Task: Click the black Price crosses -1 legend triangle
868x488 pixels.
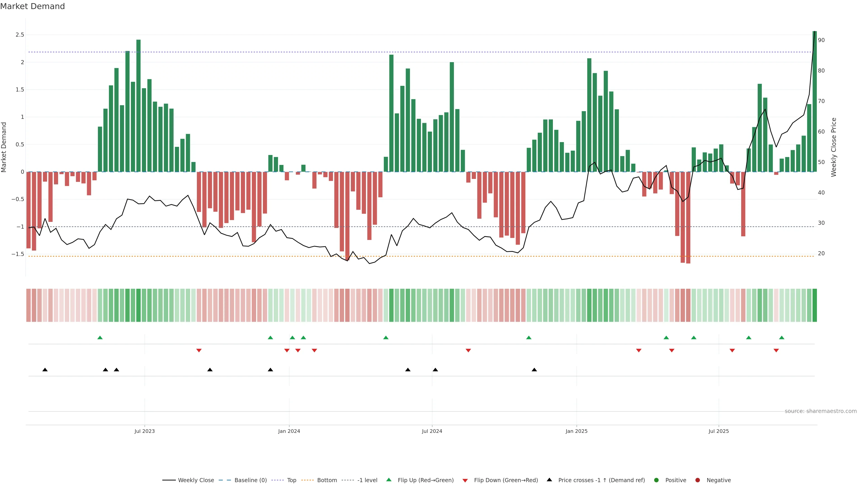Action: point(549,480)
